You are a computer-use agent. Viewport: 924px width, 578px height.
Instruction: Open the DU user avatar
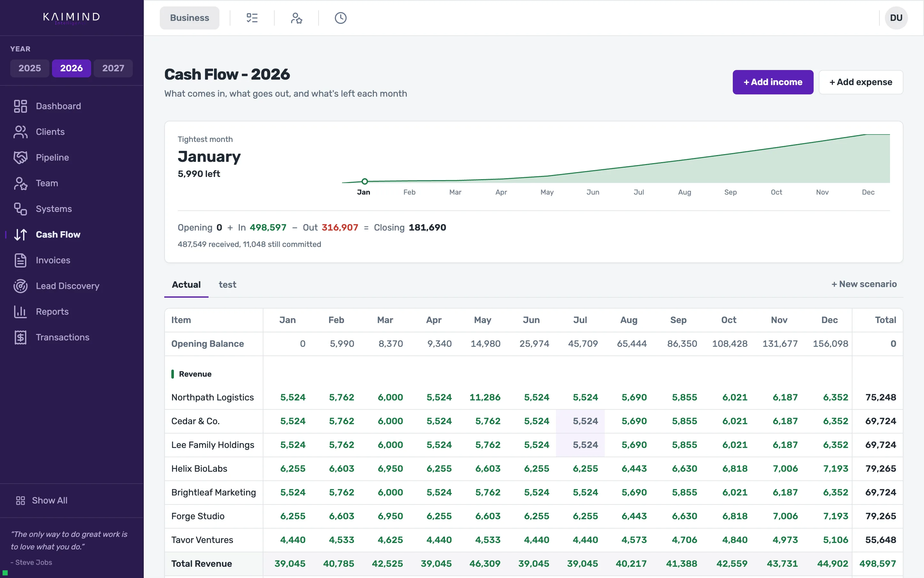point(896,18)
